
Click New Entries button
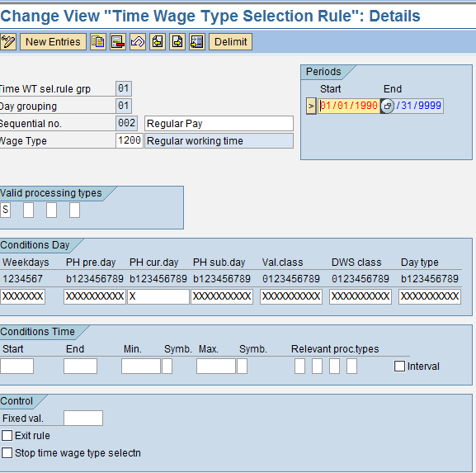[x=53, y=41]
